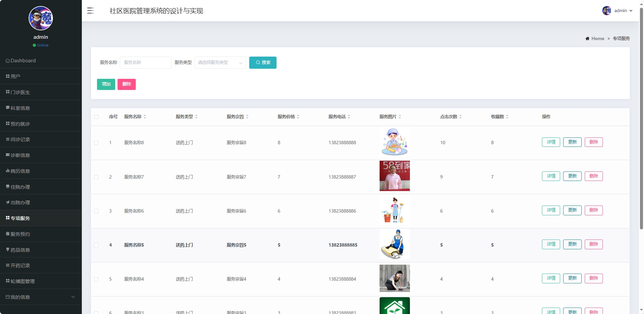Open 药品信息 in the sidebar
The height and width of the screenshot is (314, 644).
click(41, 250)
